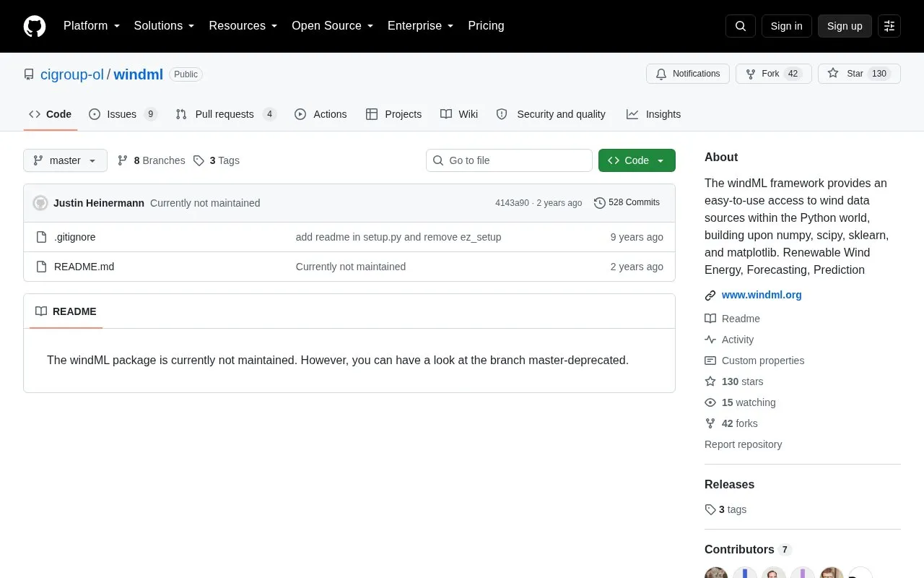Viewport: 924px width, 578px height.
Task: Click the Fork count 42 badge
Action: click(x=793, y=74)
